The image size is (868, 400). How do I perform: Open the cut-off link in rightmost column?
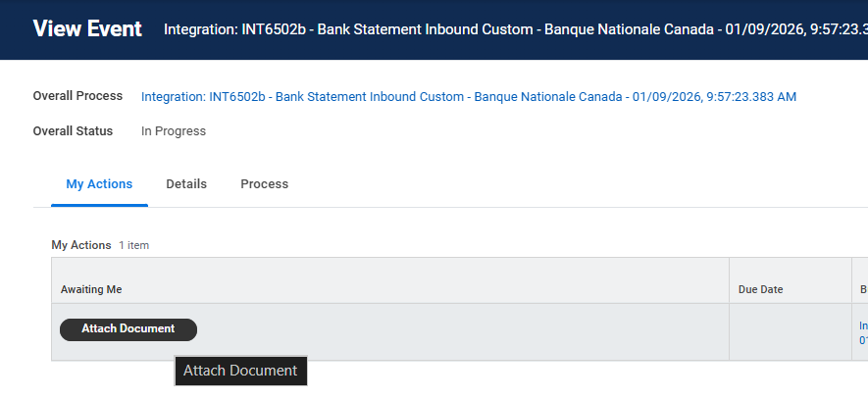click(x=863, y=325)
